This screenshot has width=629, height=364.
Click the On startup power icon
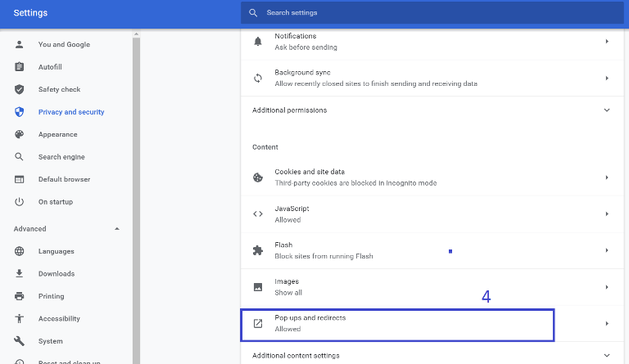(x=19, y=202)
